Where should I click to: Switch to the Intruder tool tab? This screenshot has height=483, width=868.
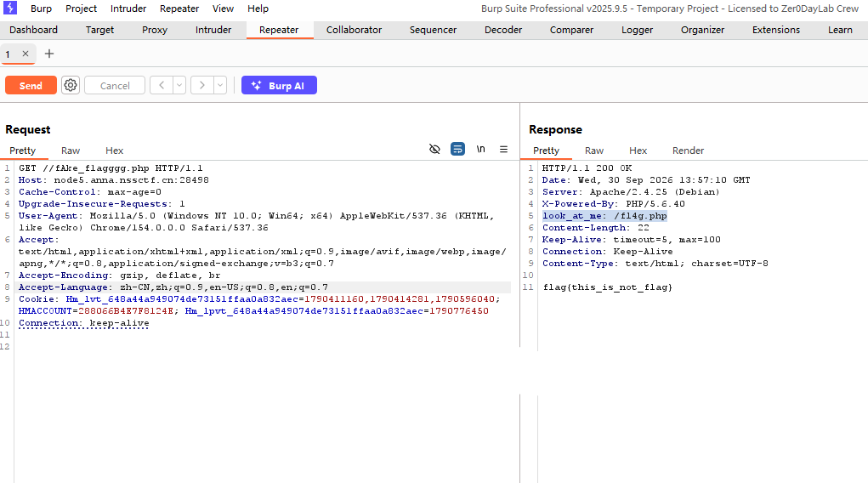pos(213,30)
